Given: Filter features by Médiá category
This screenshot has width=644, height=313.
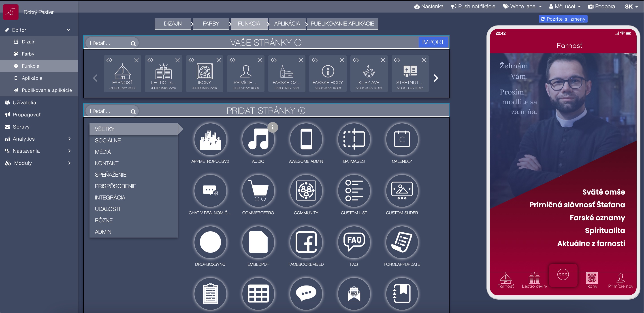Looking at the screenshot, I should click(103, 152).
